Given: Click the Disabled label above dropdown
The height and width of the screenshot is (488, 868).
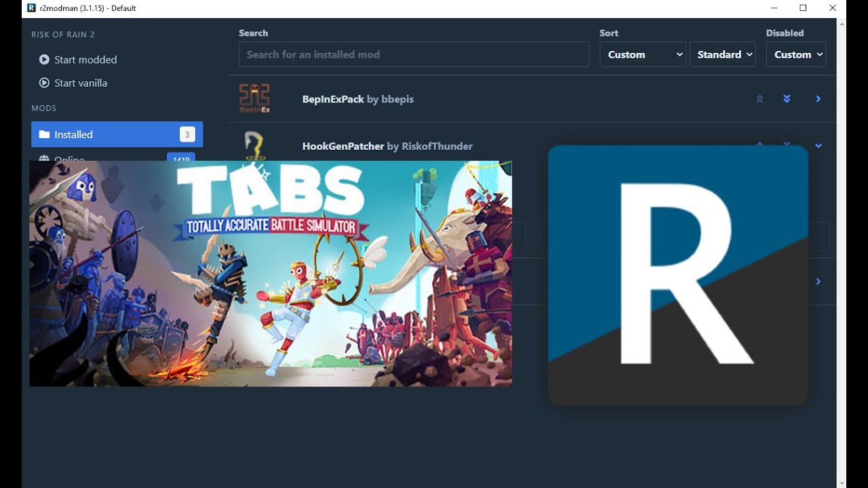Looking at the screenshot, I should click(x=785, y=33).
